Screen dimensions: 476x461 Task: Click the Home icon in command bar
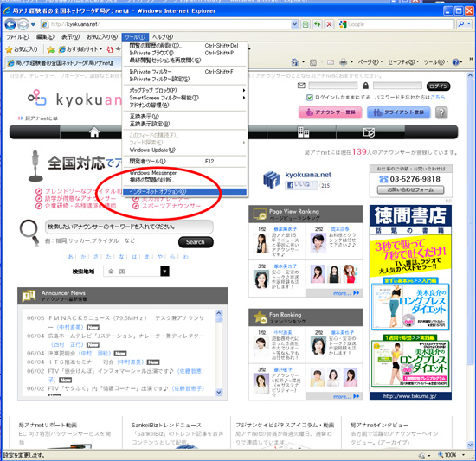pyautogui.click(x=295, y=62)
